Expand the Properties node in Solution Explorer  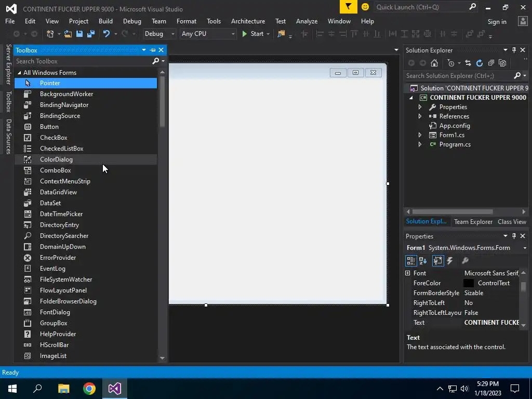(x=420, y=107)
